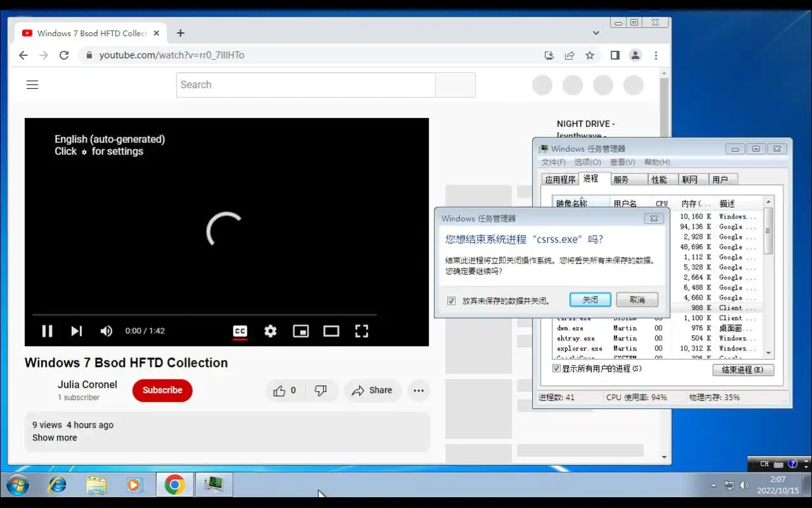
Task: Click the video progress bar
Action: (x=204, y=314)
